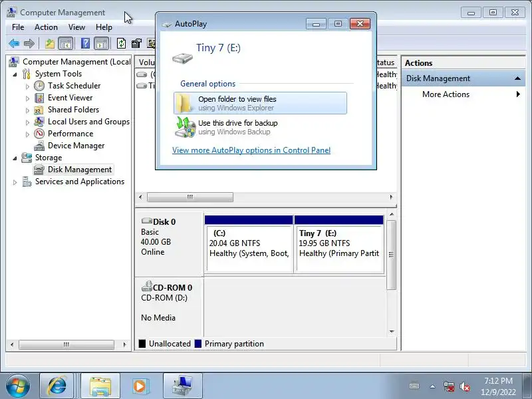Viewport: 532px width, 399px height.
Task: Toggle the console tree show/hide icon
Action: coord(65,43)
